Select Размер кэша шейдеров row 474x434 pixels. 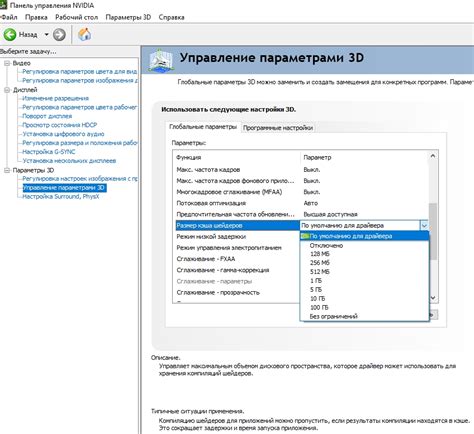pos(238,226)
